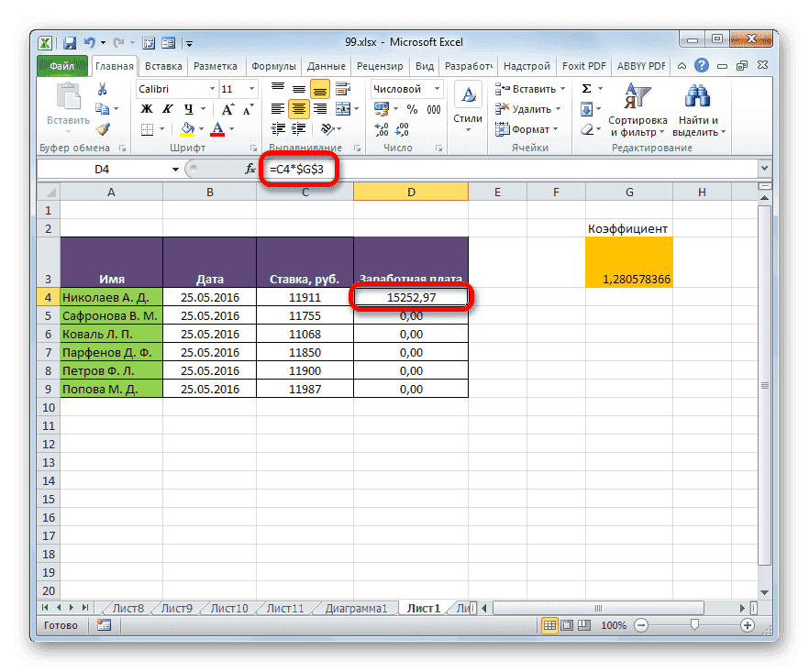Click the Копировать icon under the scissors
The image size is (809, 672).
(103, 108)
